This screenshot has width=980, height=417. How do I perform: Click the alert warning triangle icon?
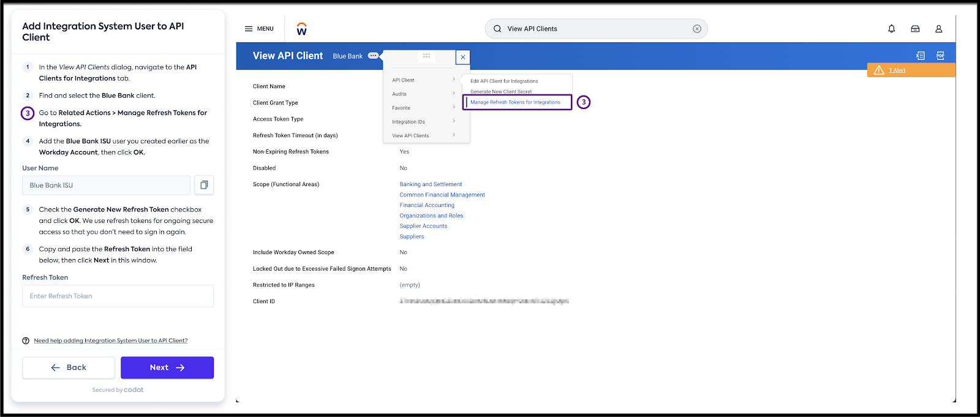pyautogui.click(x=879, y=70)
